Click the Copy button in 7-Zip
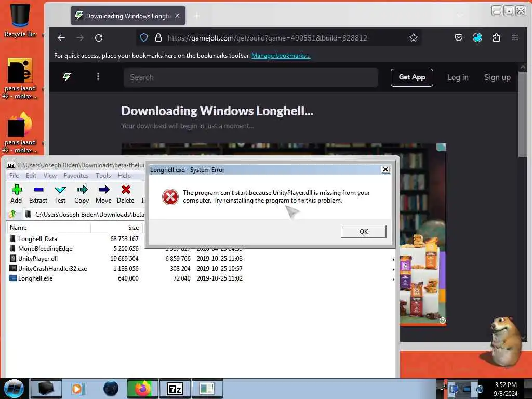This screenshot has height=399, width=532. coord(82,194)
